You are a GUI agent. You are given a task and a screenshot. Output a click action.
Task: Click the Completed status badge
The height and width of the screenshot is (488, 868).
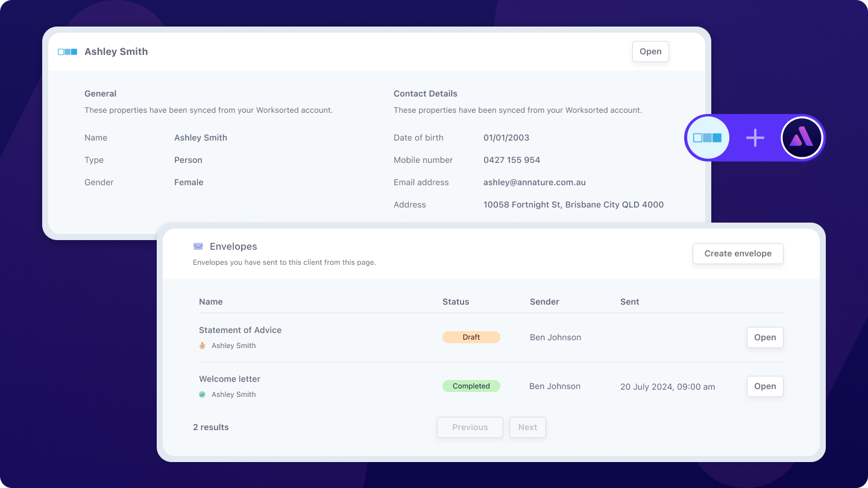coord(471,385)
